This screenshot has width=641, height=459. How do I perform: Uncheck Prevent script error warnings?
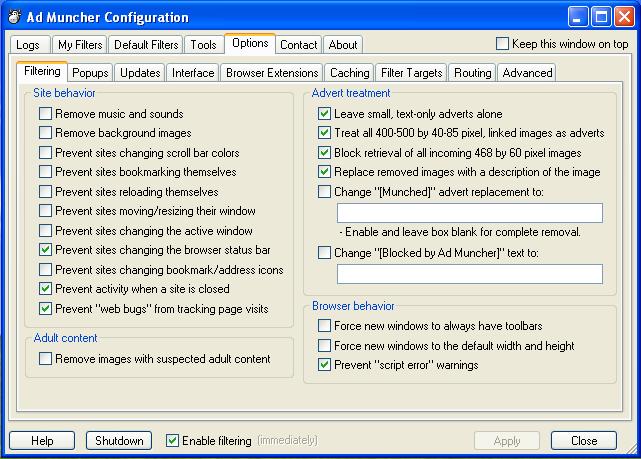point(325,365)
